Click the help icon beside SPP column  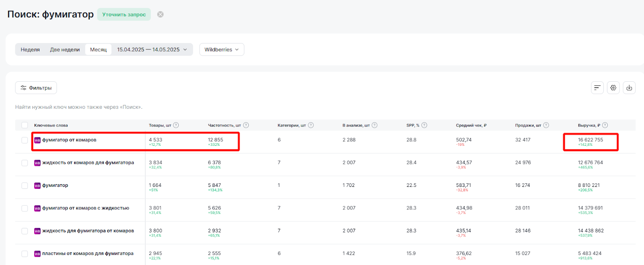(424, 125)
